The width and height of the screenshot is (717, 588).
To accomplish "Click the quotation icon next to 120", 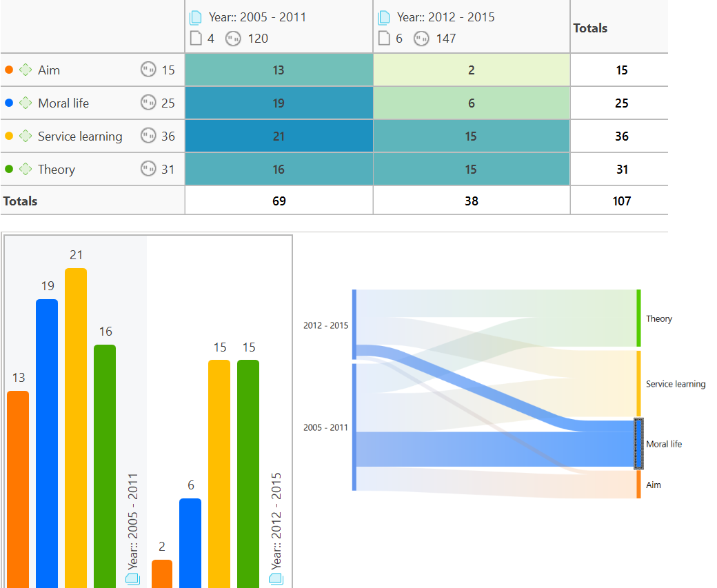I will click(x=234, y=39).
